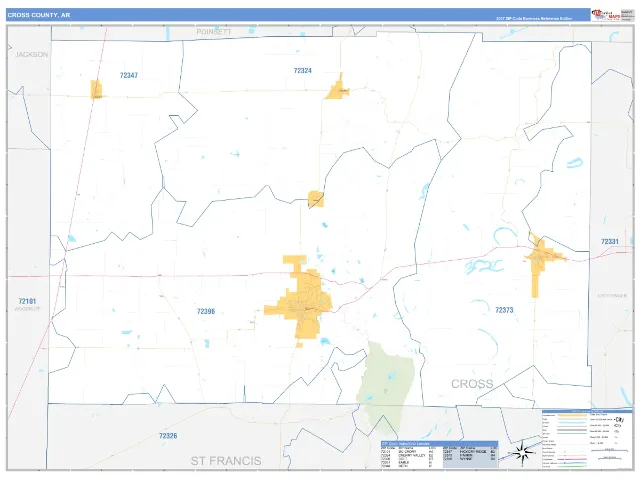Select ZIP code label 72373
The image size is (640, 480).
click(x=504, y=310)
